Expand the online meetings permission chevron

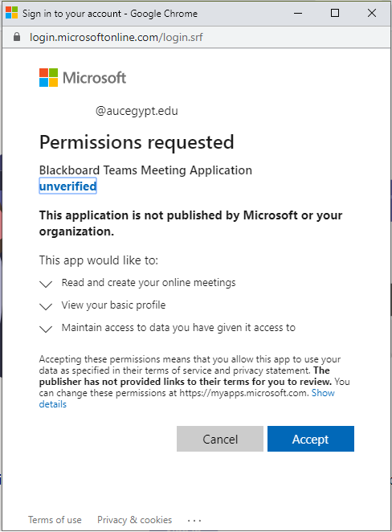(x=46, y=284)
